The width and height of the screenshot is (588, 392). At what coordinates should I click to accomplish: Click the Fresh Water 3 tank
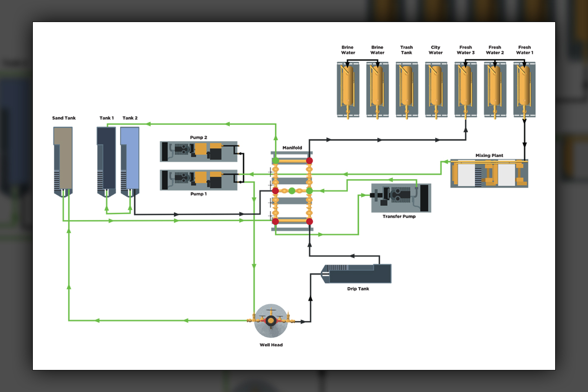(x=465, y=89)
